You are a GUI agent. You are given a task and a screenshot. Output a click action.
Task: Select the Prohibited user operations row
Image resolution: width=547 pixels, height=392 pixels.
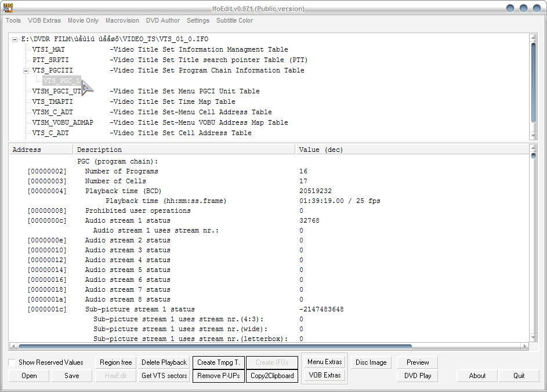point(269,210)
